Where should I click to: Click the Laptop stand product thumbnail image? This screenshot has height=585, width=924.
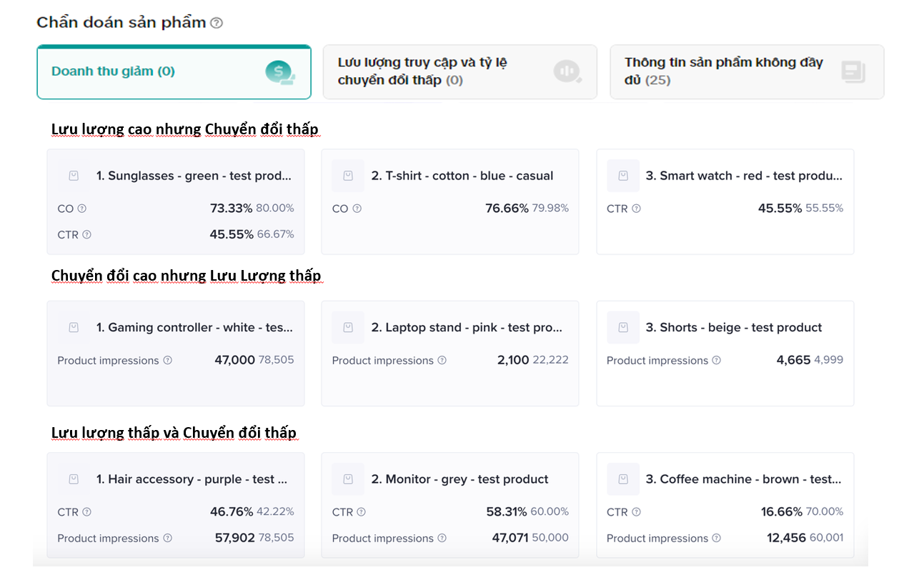348,328
